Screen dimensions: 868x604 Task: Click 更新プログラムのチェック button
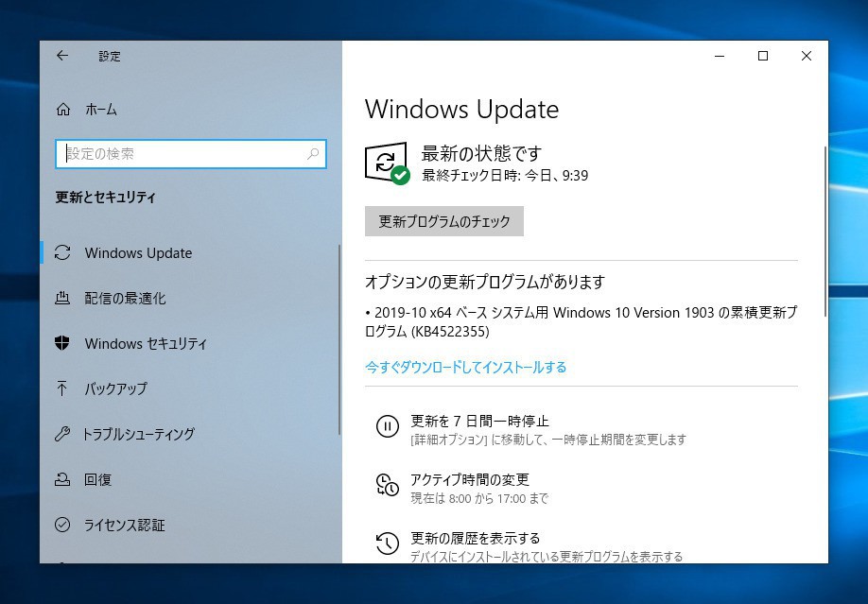tap(444, 221)
